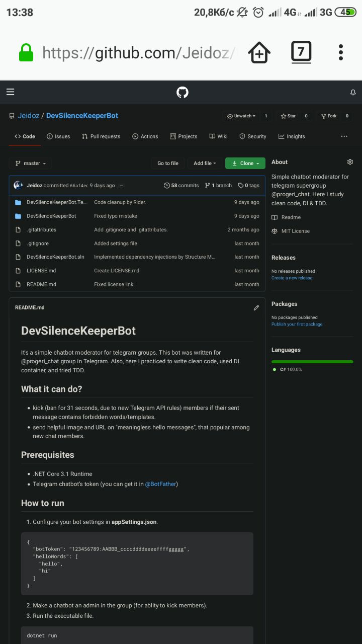Open the Insights tab
This screenshot has height=644, width=362.
292,136
